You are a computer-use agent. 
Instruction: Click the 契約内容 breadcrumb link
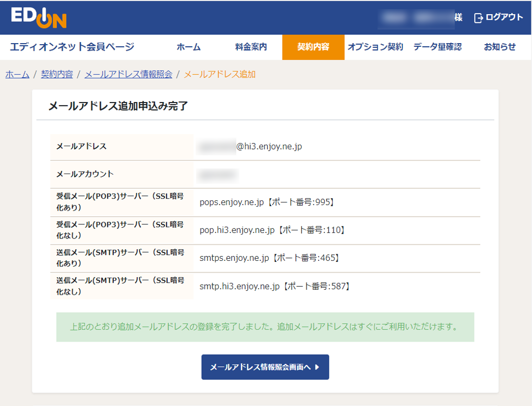57,75
